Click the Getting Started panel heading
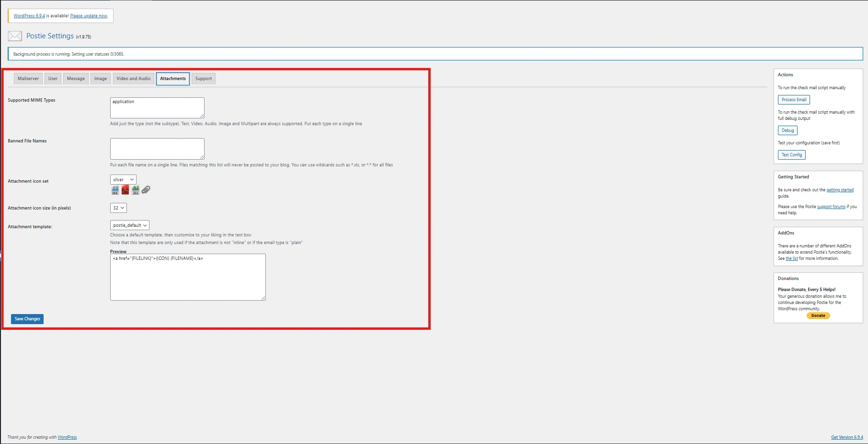868x444 pixels. click(793, 177)
